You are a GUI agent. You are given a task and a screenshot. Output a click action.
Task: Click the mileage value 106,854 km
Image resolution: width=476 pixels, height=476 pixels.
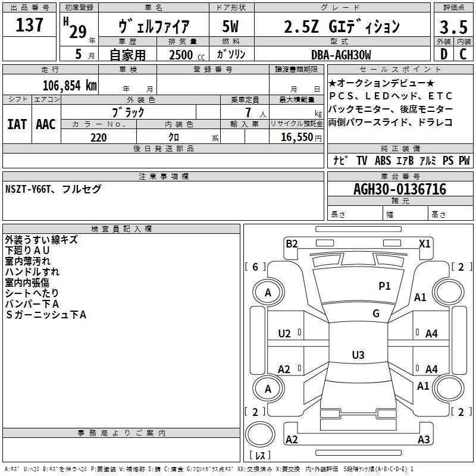tap(70, 86)
